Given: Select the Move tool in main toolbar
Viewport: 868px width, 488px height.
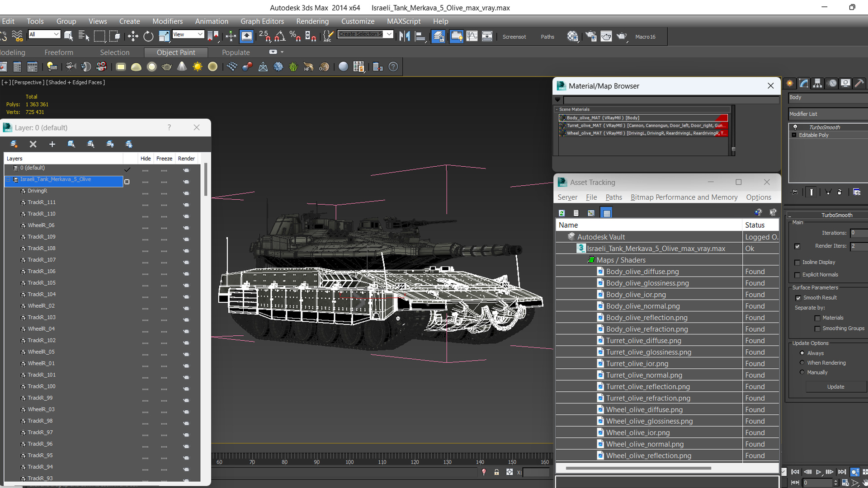Looking at the screenshot, I should (x=133, y=37).
